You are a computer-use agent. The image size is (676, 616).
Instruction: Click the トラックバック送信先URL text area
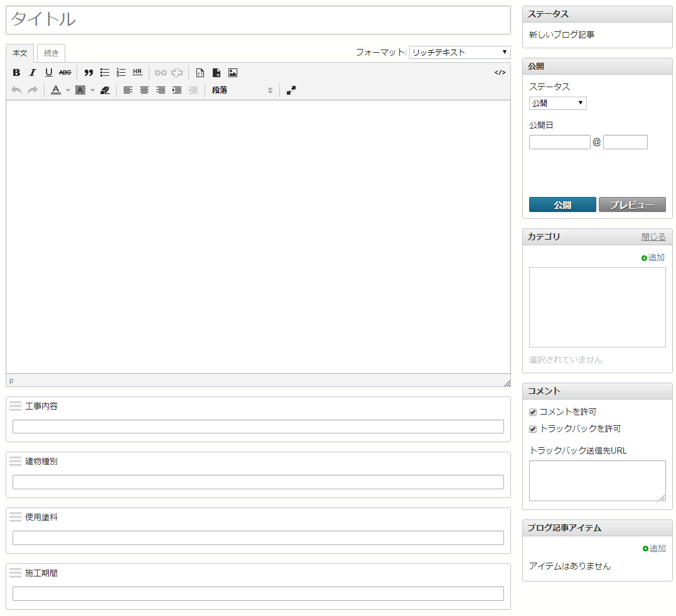pyautogui.click(x=597, y=481)
